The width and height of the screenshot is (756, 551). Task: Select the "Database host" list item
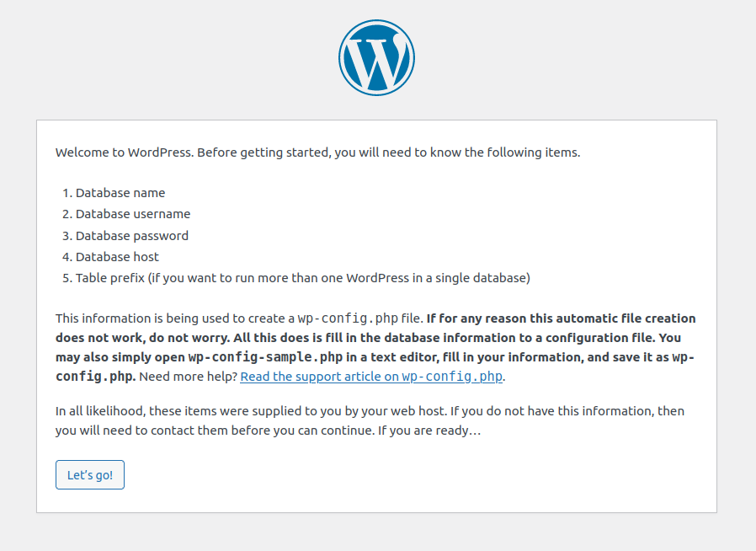pyautogui.click(x=117, y=257)
